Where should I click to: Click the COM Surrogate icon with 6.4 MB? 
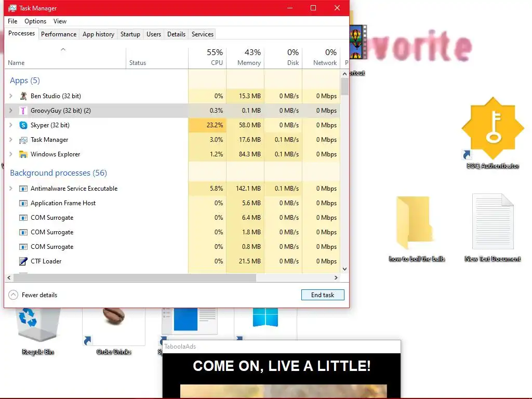click(x=23, y=218)
